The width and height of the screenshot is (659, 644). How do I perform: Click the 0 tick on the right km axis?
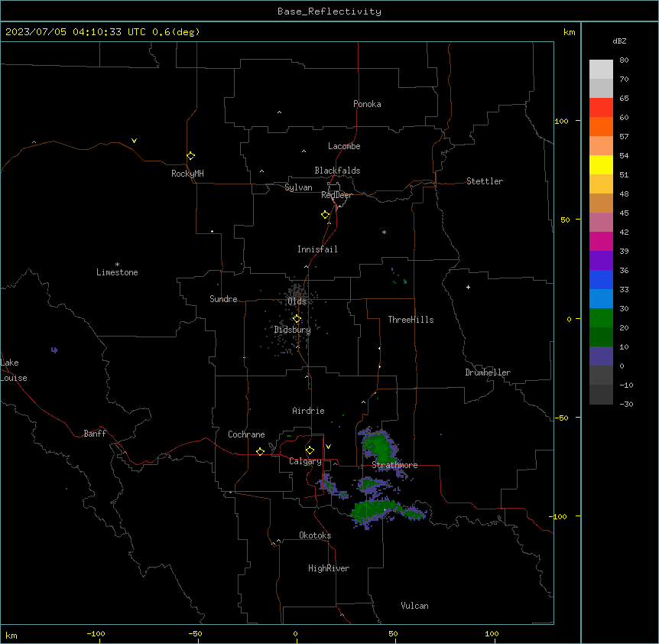click(x=569, y=319)
